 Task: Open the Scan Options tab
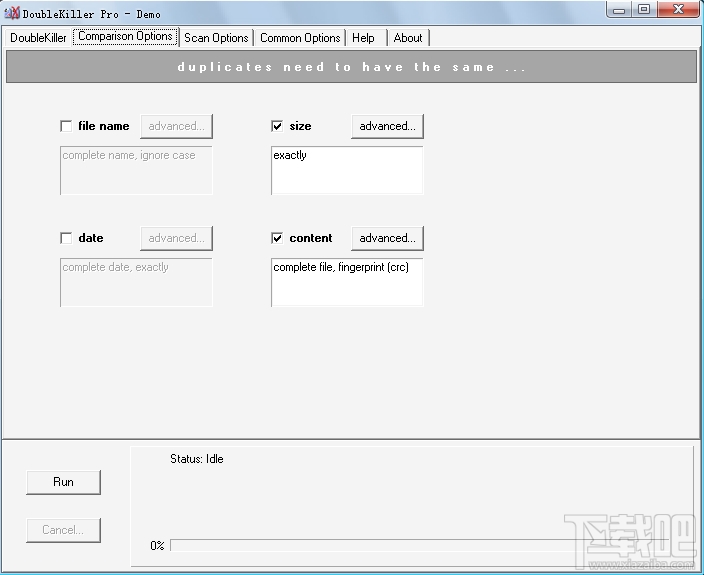216,38
